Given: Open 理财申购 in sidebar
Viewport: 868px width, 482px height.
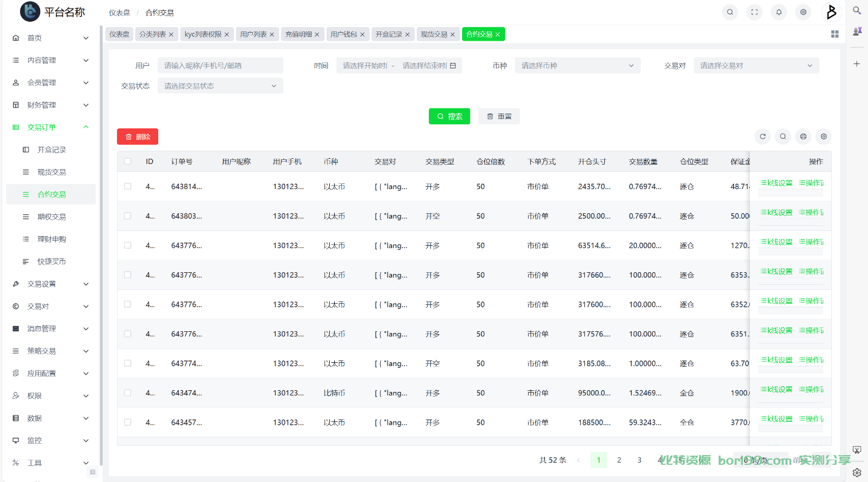Looking at the screenshot, I should [51, 239].
